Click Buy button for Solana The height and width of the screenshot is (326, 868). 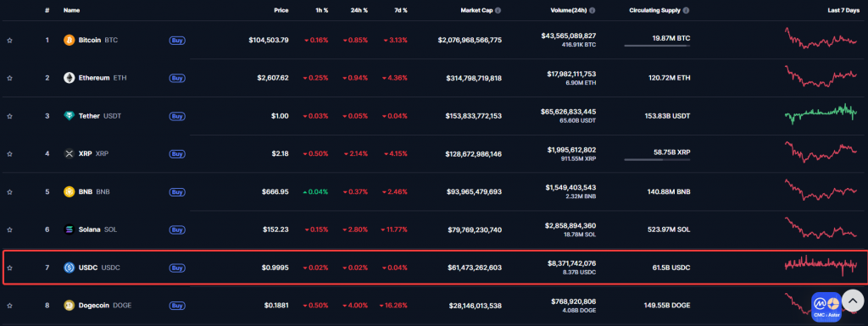(177, 229)
